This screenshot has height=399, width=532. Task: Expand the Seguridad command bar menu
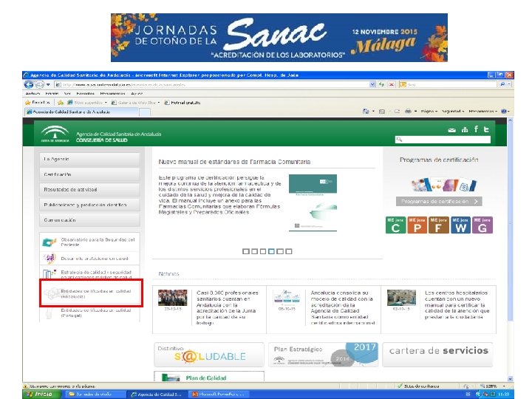pyautogui.click(x=453, y=112)
